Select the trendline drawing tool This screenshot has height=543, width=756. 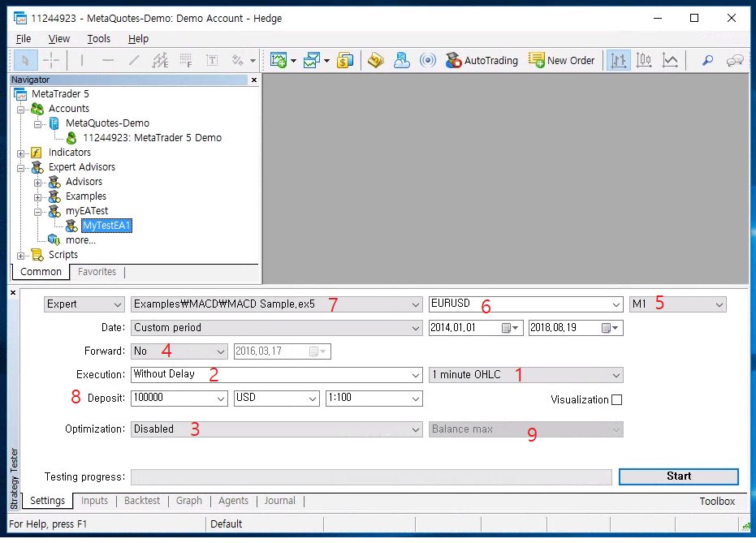coord(134,61)
